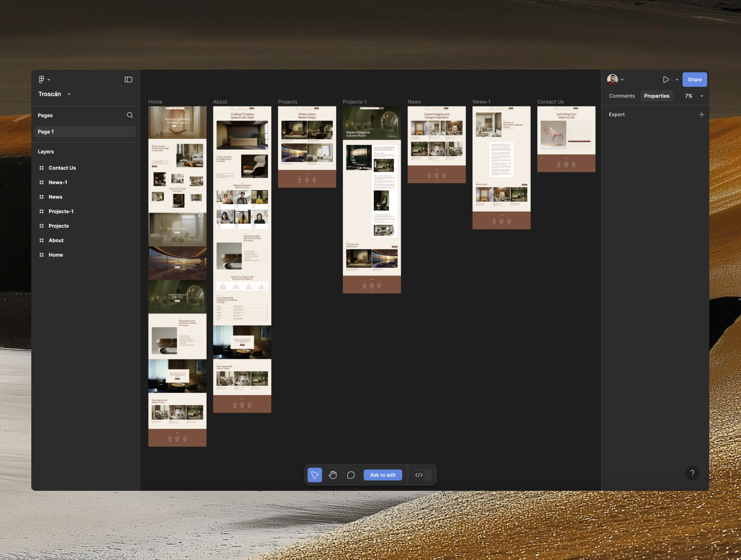Switch to the Comments tab
Image resolution: width=741 pixels, height=560 pixels.
tap(622, 96)
